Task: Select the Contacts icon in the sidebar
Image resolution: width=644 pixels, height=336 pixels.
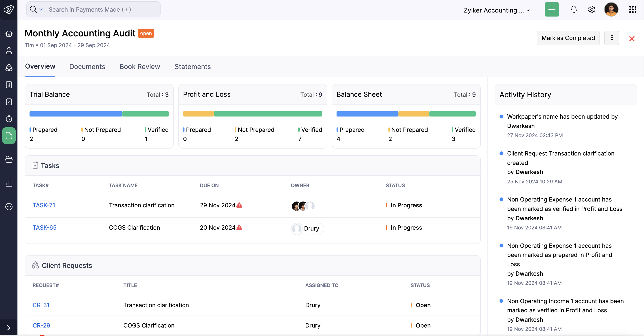Action: click(9, 51)
